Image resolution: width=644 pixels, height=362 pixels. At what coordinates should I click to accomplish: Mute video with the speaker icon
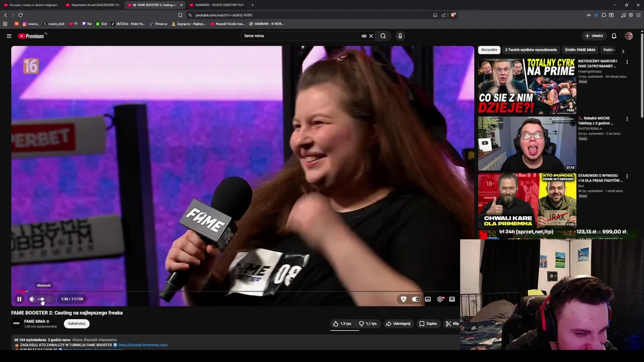pyautogui.click(x=32, y=299)
